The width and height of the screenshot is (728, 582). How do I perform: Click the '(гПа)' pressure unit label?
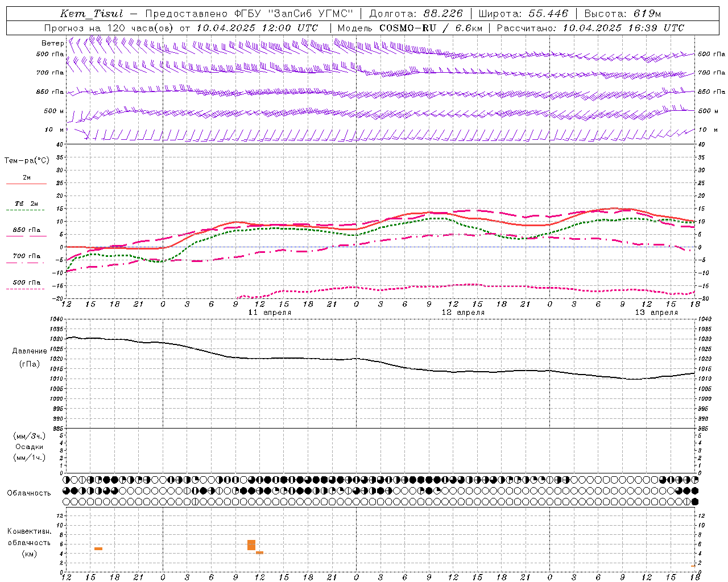(x=30, y=364)
